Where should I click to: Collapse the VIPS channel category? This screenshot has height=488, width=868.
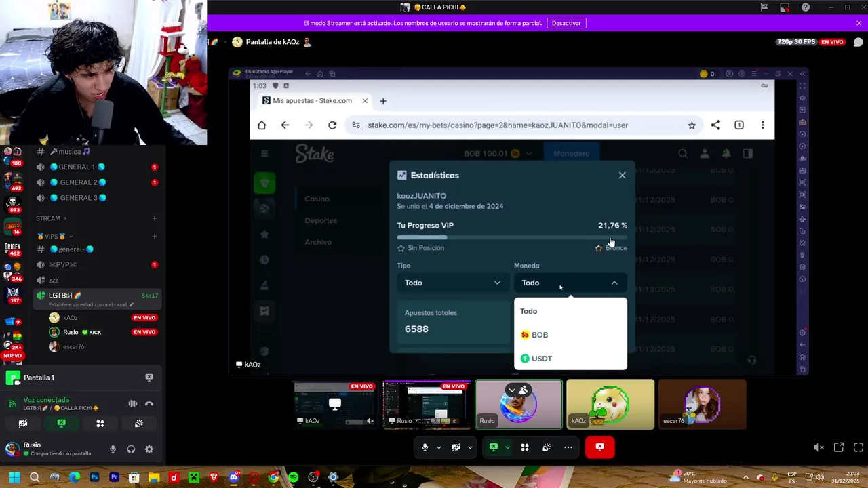(55, 237)
